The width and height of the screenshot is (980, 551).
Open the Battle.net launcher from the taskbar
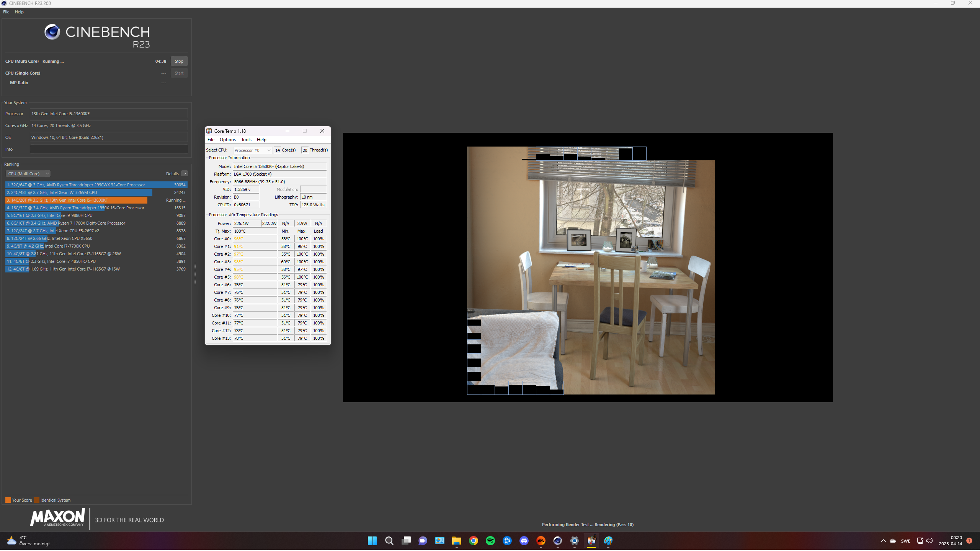(507, 541)
